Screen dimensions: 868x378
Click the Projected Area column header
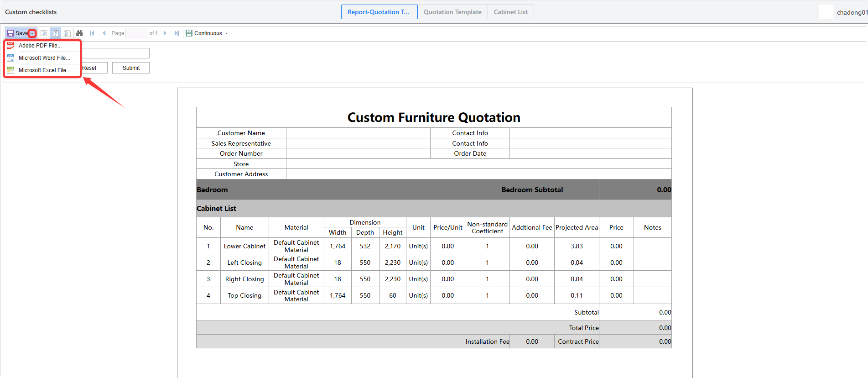(577, 227)
